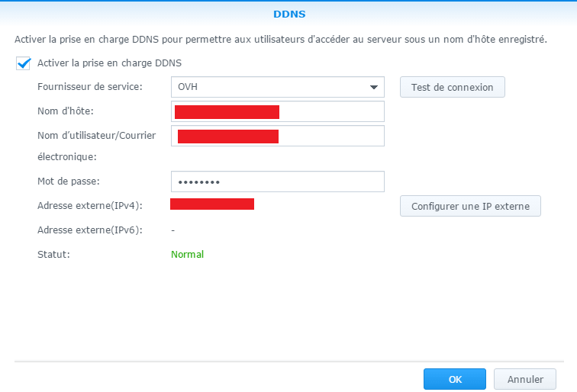Click the 'Mot de passe:' label
Image resolution: width=577 pixels, height=392 pixels.
69,182
